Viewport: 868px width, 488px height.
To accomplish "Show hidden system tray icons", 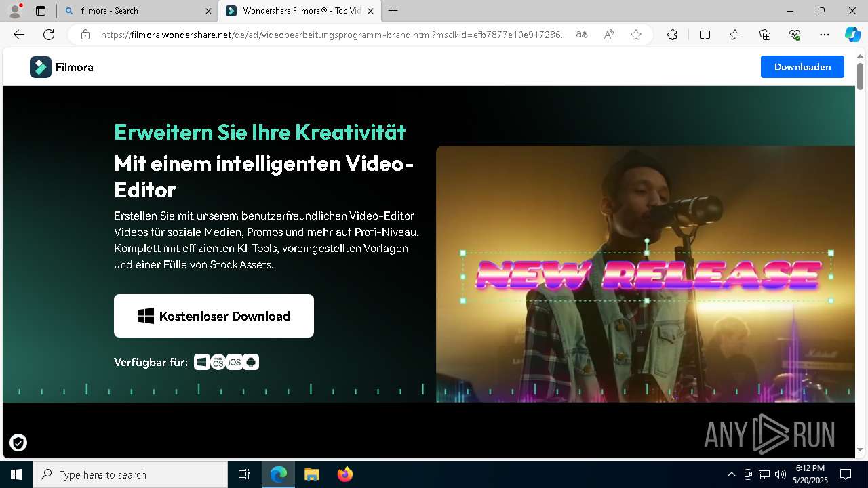I will point(731,474).
